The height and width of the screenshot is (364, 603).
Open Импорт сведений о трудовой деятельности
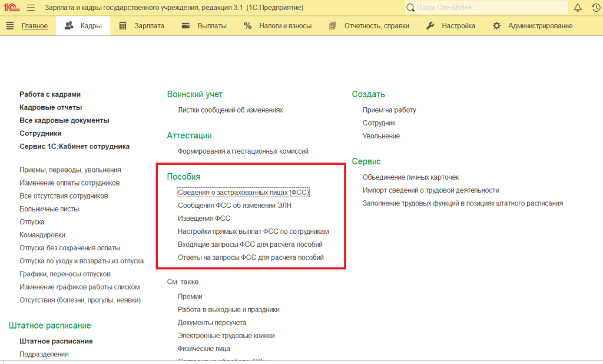pos(430,190)
